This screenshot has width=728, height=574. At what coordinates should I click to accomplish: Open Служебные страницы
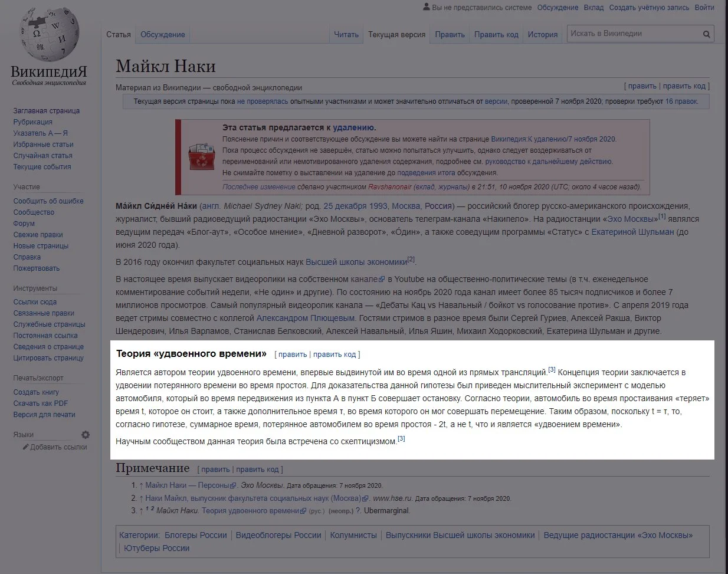click(x=50, y=324)
